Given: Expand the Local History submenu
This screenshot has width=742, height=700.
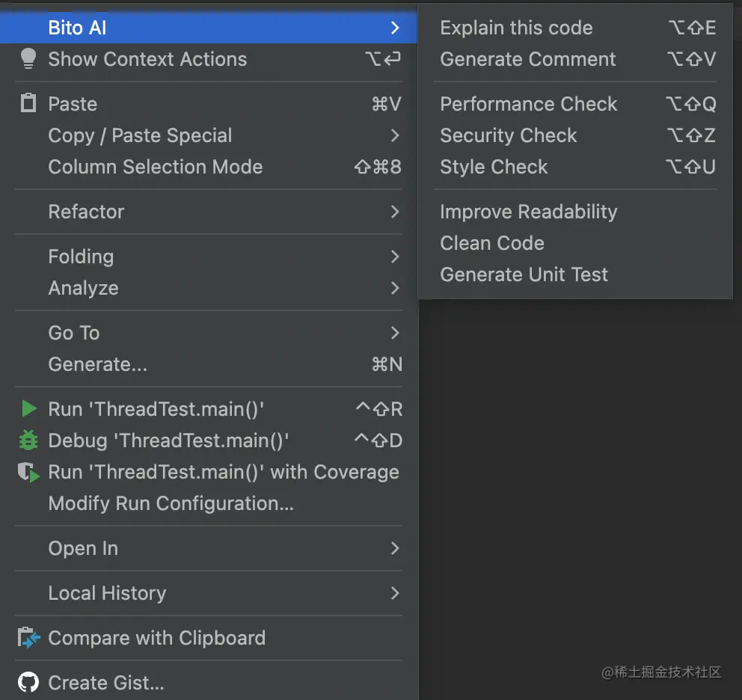Looking at the screenshot, I should [x=394, y=593].
